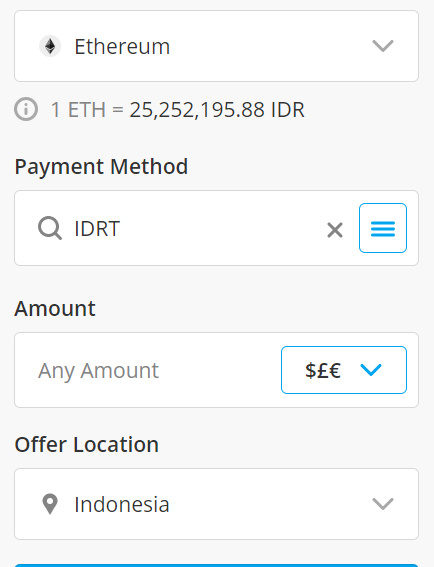Open the Ethereum cryptocurrency dropdown
The width and height of the screenshot is (434, 567).
coord(216,46)
